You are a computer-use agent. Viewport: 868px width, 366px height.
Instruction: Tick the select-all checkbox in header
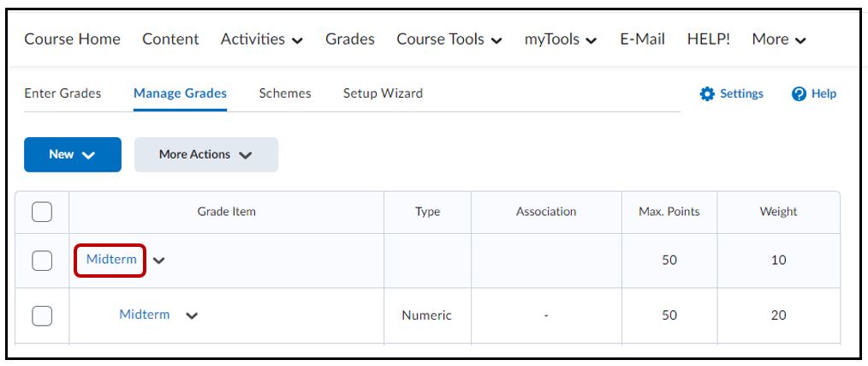click(42, 212)
